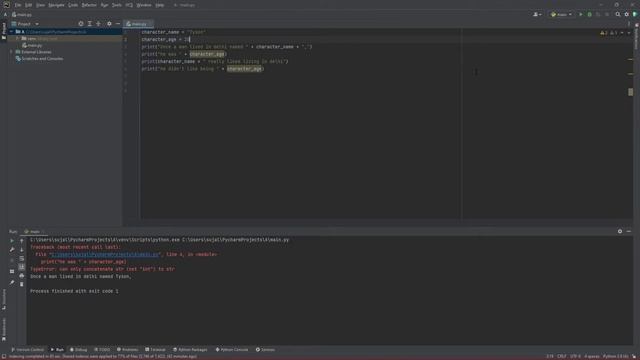Open the Help menu
The image size is (640, 360).
click(x=160, y=5)
